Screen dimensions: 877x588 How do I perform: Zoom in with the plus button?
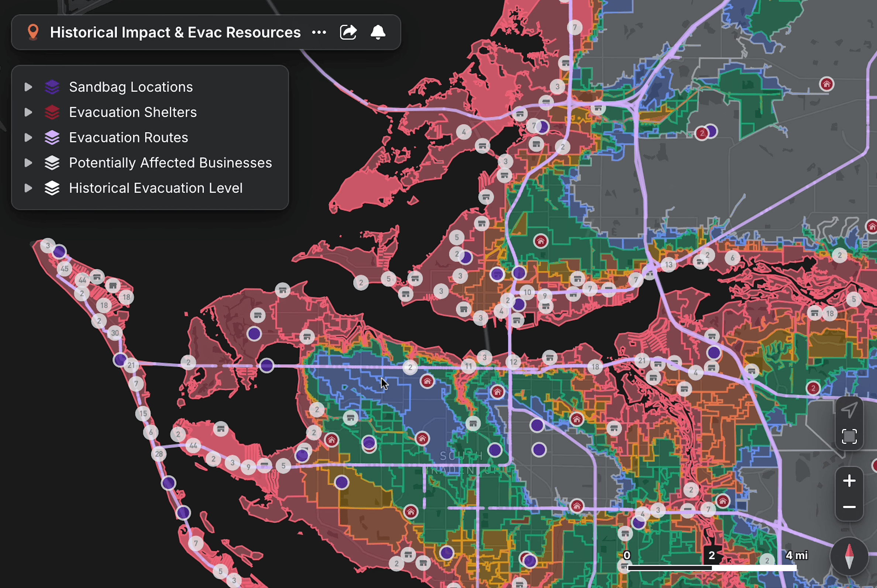coord(849,481)
